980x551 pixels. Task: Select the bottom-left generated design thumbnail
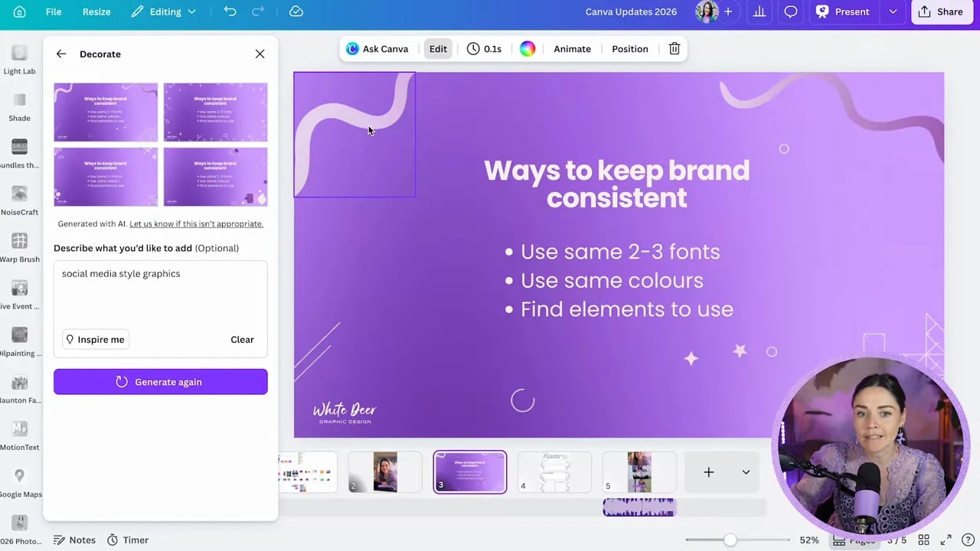(106, 177)
